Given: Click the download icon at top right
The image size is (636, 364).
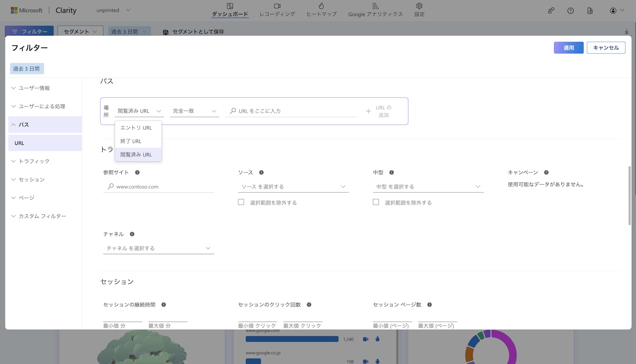Looking at the screenshot, I should (626, 32).
